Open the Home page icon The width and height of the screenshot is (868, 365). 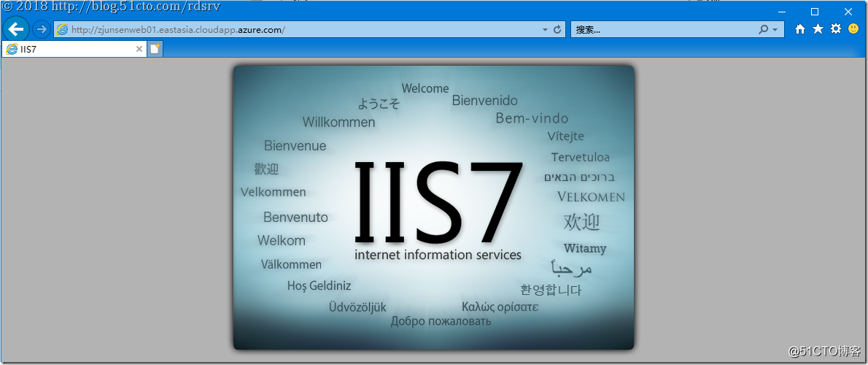point(800,29)
